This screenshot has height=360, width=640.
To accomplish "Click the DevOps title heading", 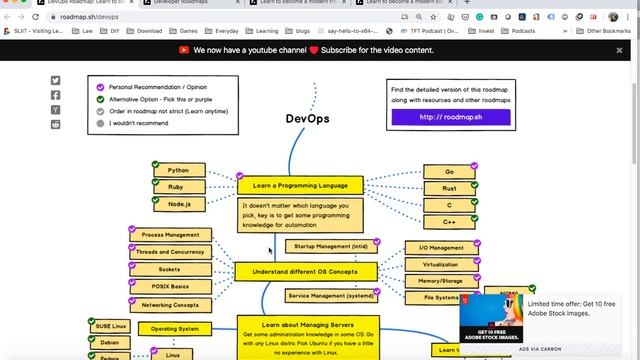I will point(307,119).
